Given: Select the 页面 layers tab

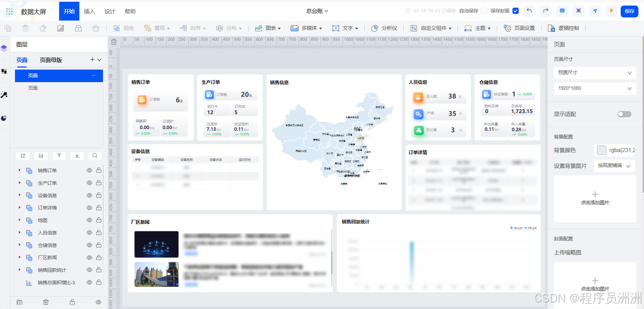Looking at the screenshot, I should point(22,60).
